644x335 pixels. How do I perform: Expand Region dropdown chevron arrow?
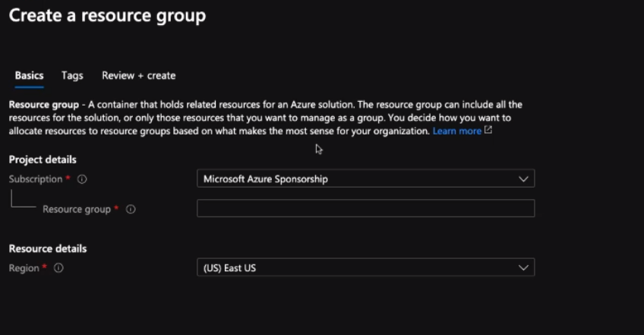523,268
